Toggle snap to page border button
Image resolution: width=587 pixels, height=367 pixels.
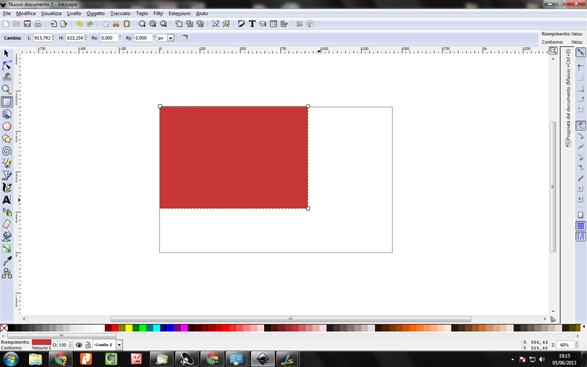[x=580, y=215]
